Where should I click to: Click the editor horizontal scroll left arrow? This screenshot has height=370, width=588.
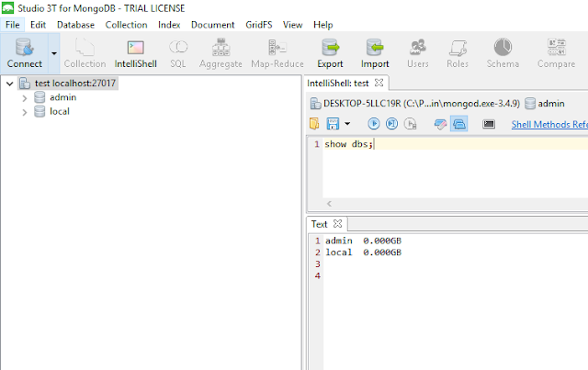(329, 204)
